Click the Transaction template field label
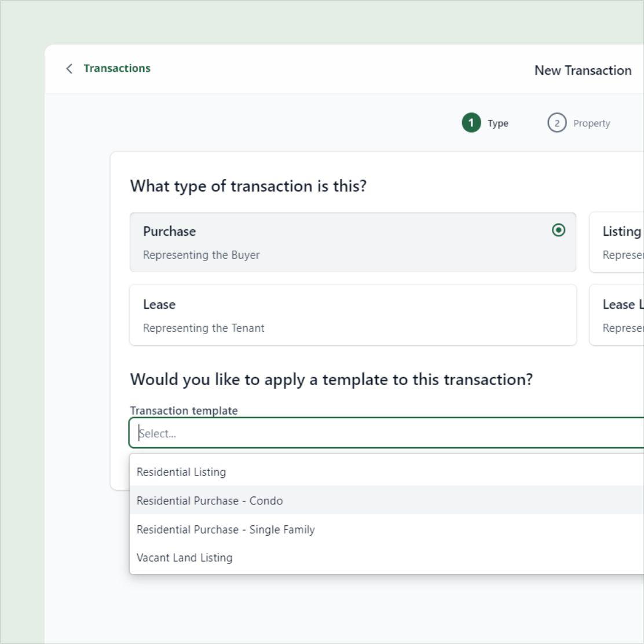644x644 pixels. (184, 410)
